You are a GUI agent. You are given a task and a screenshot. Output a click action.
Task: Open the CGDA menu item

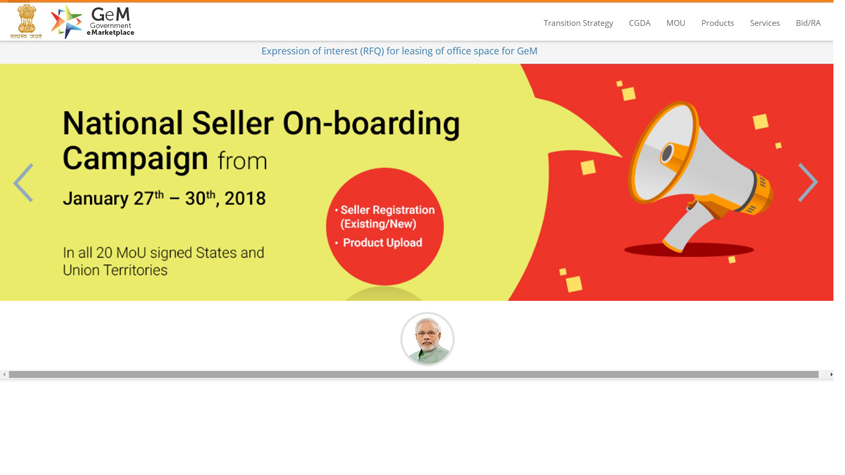pyautogui.click(x=639, y=23)
